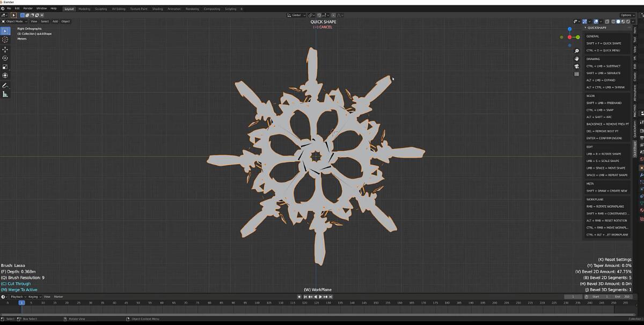Open the Edit menu
The width and height of the screenshot is (644, 325).
click(x=17, y=9)
